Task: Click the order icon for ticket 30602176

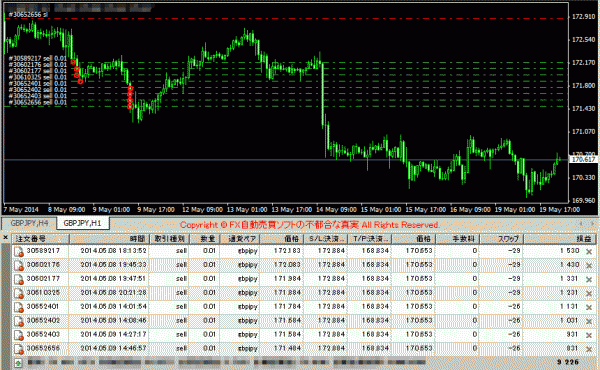Action: click(19, 266)
